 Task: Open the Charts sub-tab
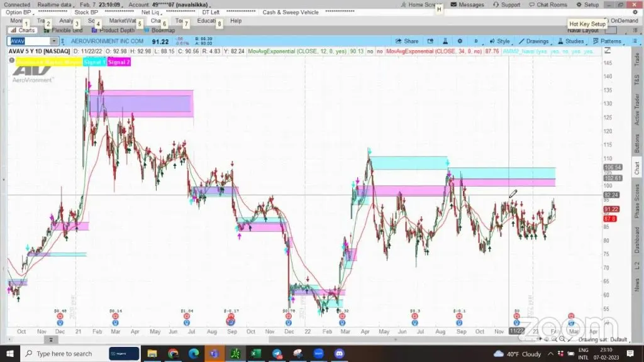(x=23, y=30)
